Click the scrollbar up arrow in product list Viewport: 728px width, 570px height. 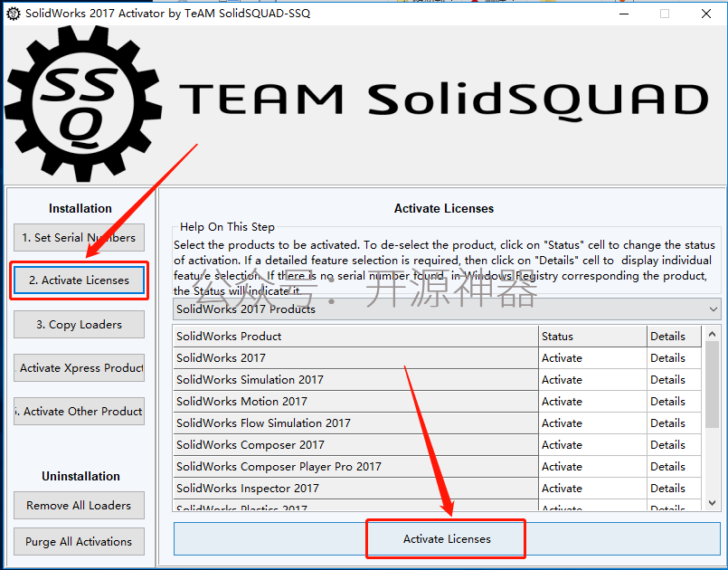coord(713,334)
